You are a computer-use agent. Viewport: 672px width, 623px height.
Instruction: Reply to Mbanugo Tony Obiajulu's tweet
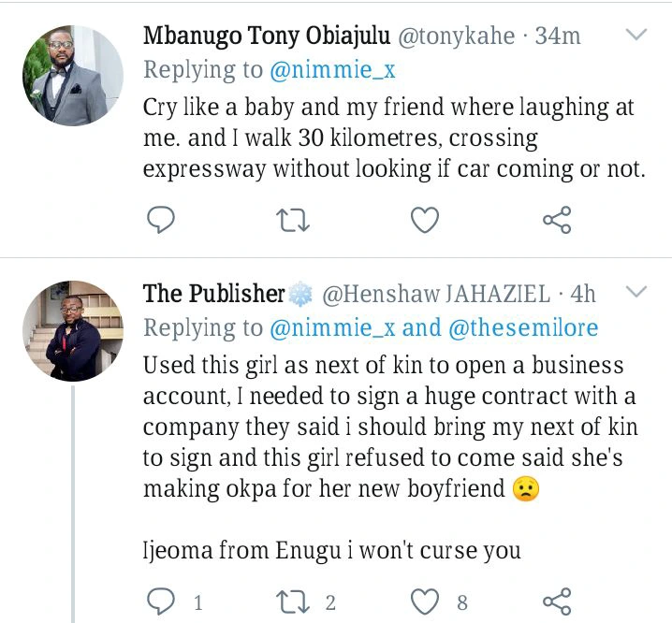point(161,220)
